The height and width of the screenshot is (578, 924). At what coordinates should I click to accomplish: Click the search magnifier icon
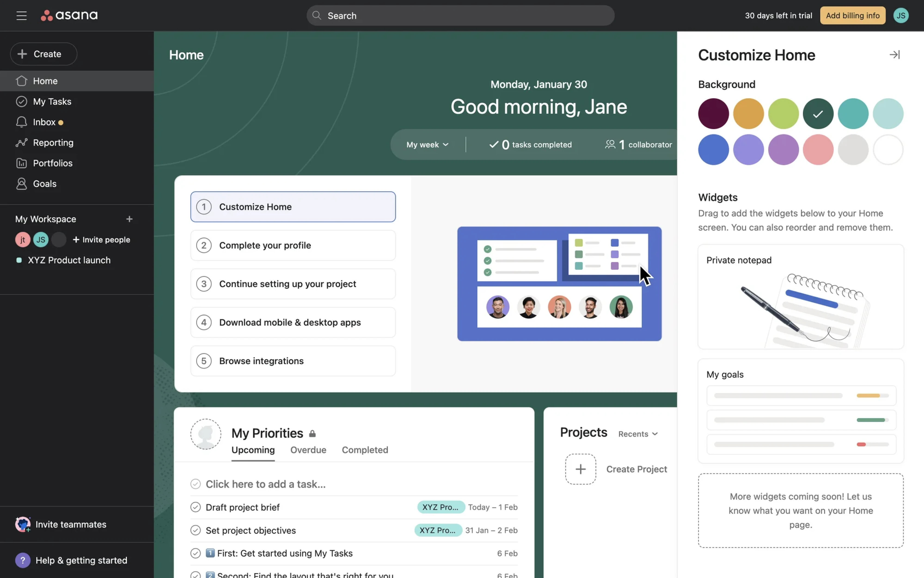[316, 15]
